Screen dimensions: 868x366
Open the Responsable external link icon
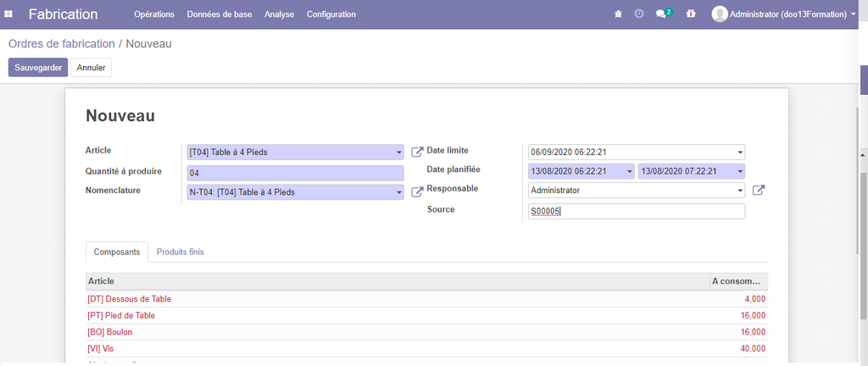click(x=759, y=191)
